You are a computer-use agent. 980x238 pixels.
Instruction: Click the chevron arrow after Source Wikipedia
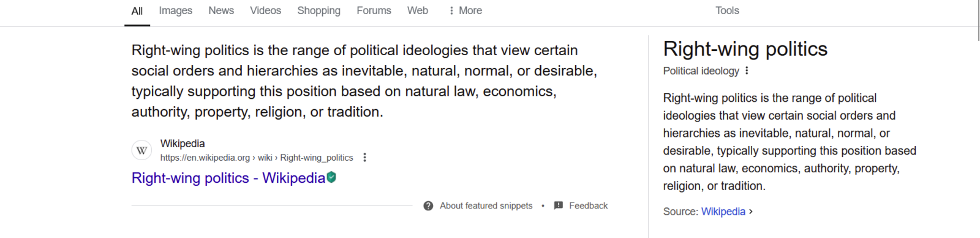click(751, 211)
